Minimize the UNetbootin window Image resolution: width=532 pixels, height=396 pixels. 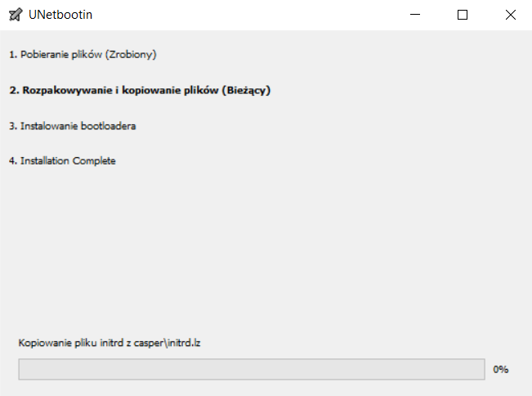(x=415, y=15)
